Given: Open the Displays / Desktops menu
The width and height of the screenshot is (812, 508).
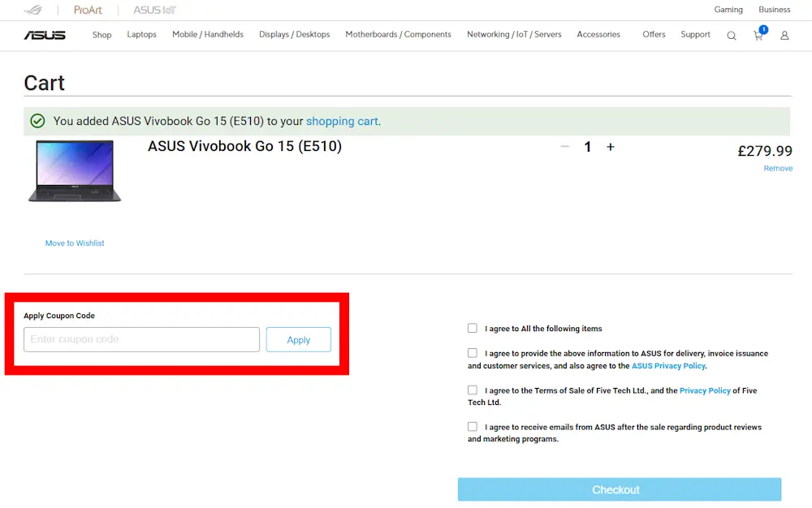Looking at the screenshot, I should coord(294,35).
